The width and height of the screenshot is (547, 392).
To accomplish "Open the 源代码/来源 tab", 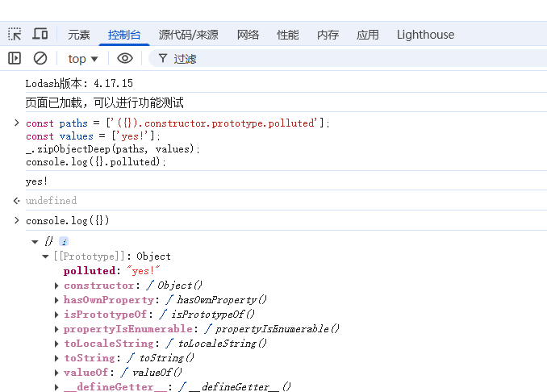I will tap(188, 35).
